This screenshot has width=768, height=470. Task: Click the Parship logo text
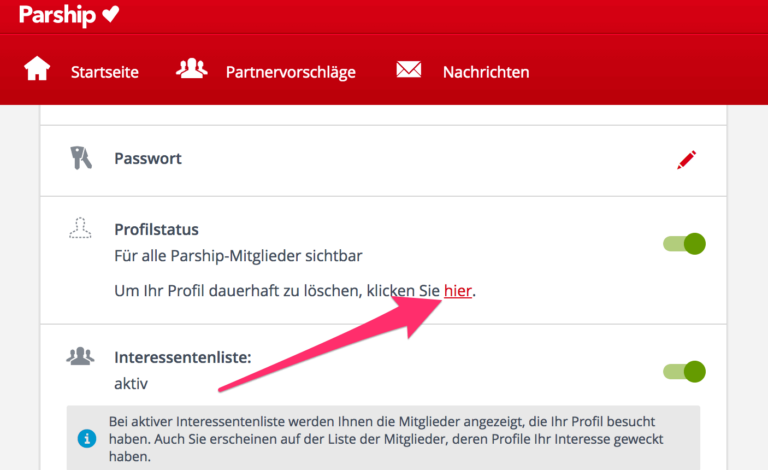58,14
